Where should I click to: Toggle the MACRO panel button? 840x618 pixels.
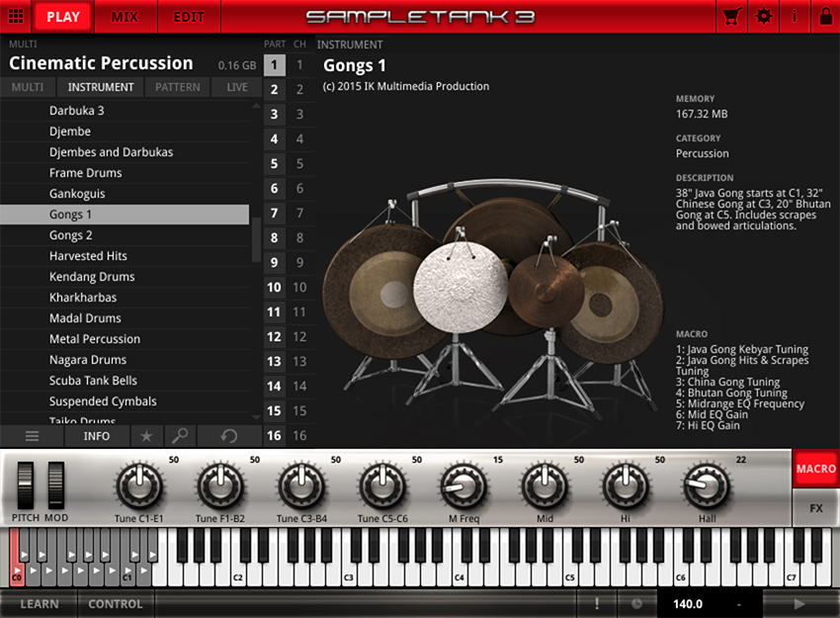pyautogui.click(x=815, y=469)
